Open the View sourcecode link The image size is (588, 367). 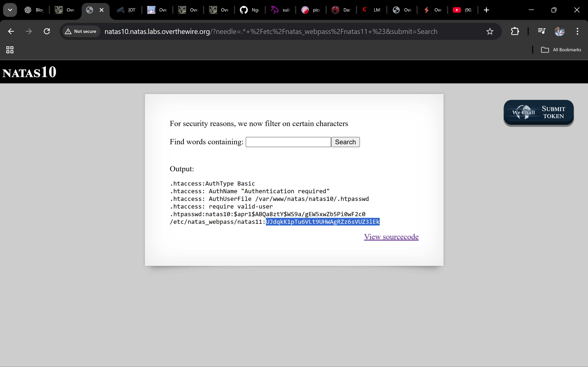pyautogui.click(x=391, y=237)
